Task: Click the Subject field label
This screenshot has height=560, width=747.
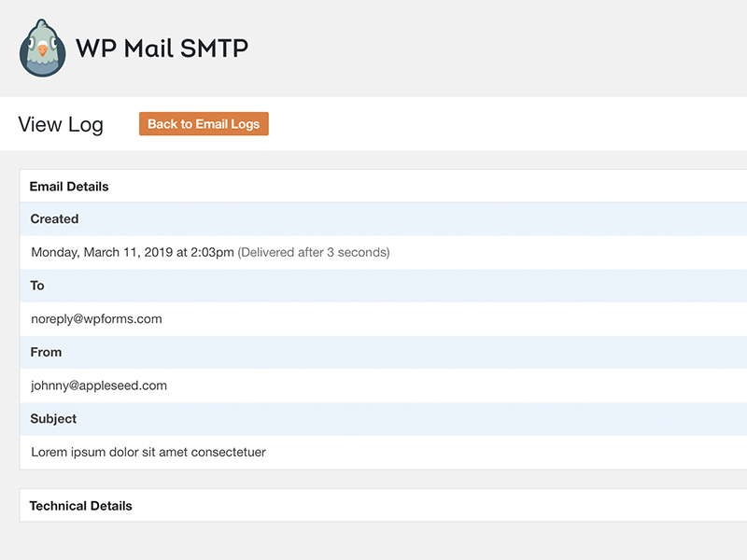Action: (x=53, y=419)
